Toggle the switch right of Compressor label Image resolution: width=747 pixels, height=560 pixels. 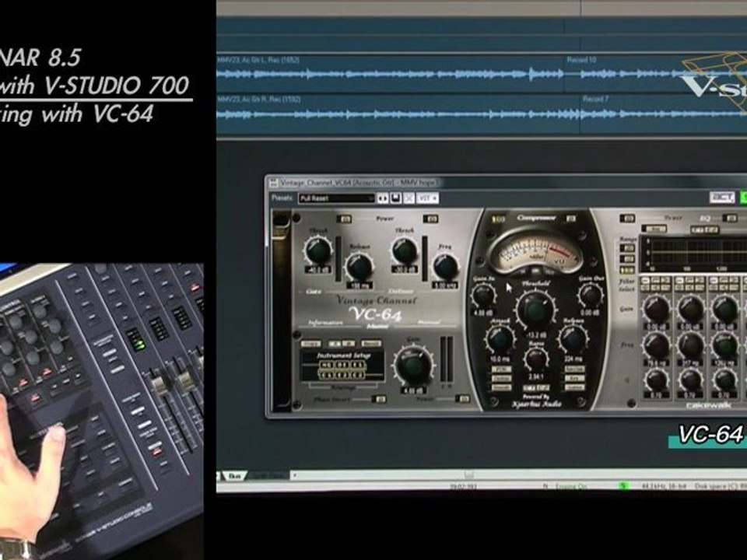(570, 219)
